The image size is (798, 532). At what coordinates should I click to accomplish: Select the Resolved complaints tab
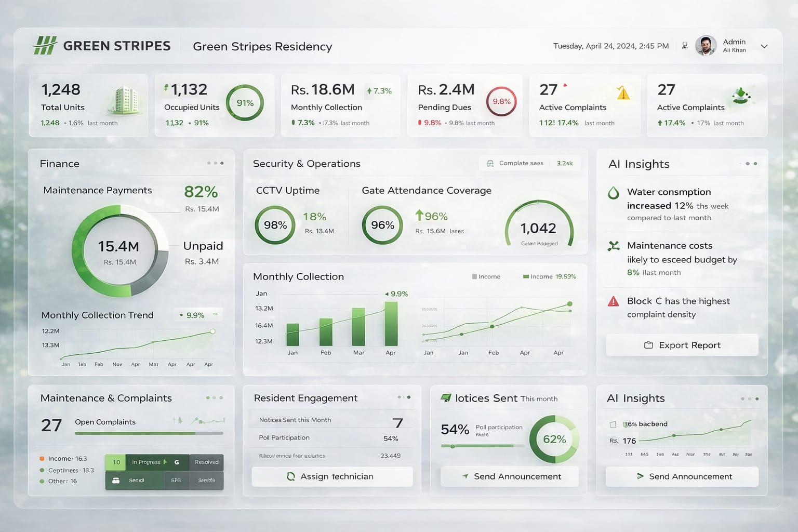pos(206,462)
